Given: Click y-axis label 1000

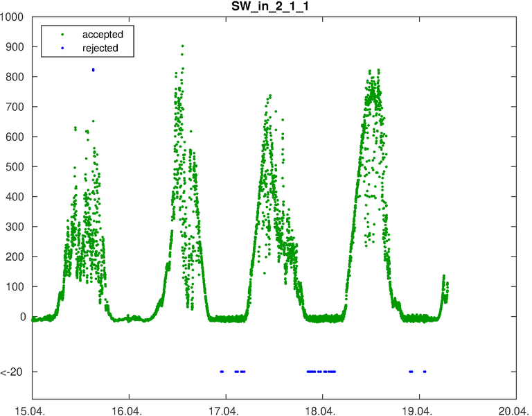Looking at the screenshot, I should tap(12, 17).
